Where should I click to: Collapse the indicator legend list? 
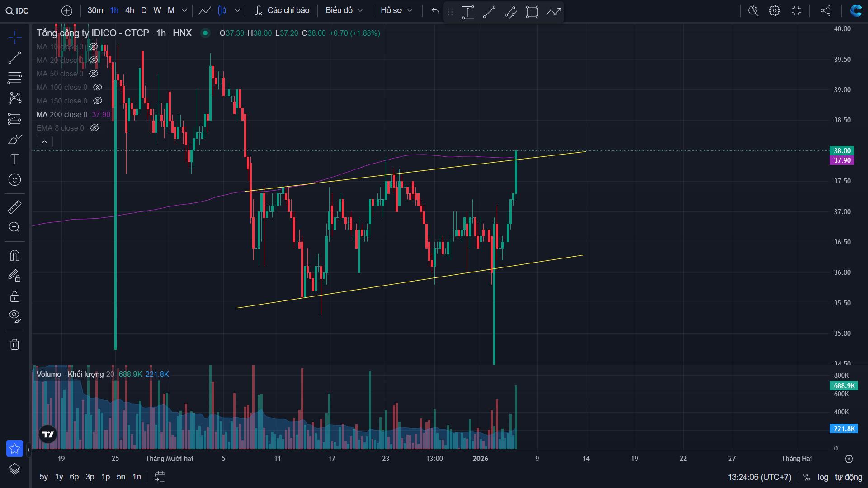[44, 142]
